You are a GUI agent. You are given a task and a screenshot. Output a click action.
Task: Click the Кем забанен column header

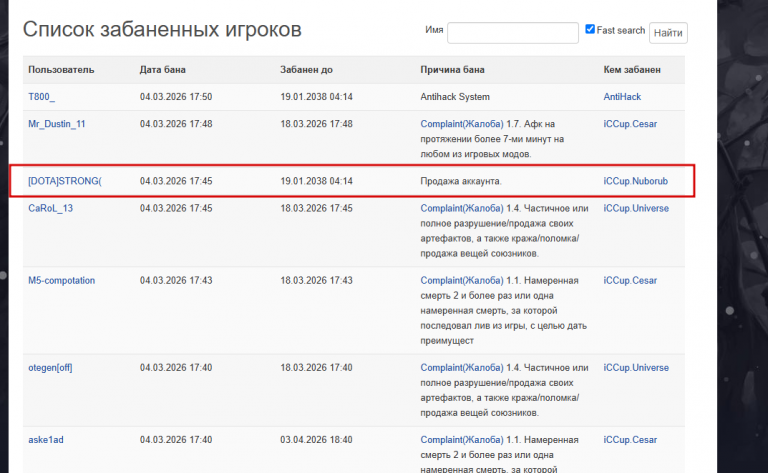pos(632,70)
